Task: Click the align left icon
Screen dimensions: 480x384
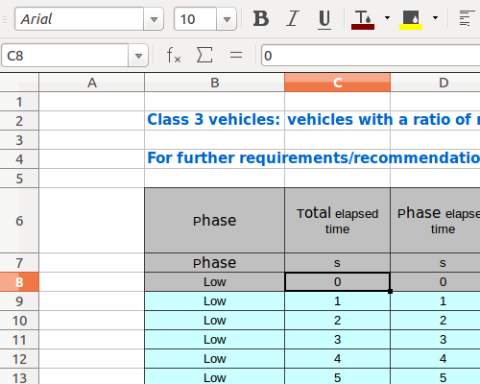Action: pyautogui.click(x=467, y=19)
